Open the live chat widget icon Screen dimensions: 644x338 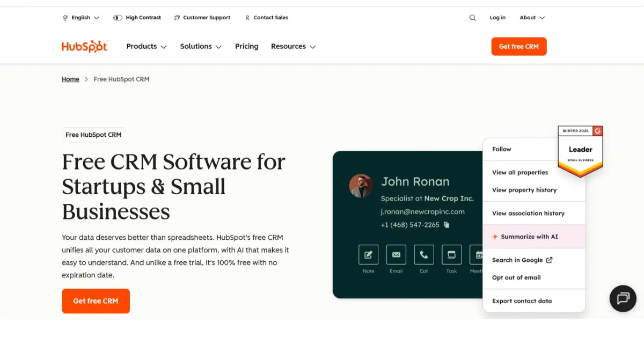[623, 298]
